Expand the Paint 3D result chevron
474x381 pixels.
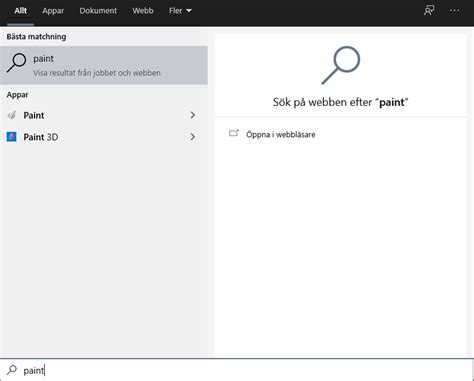(193, 137)
